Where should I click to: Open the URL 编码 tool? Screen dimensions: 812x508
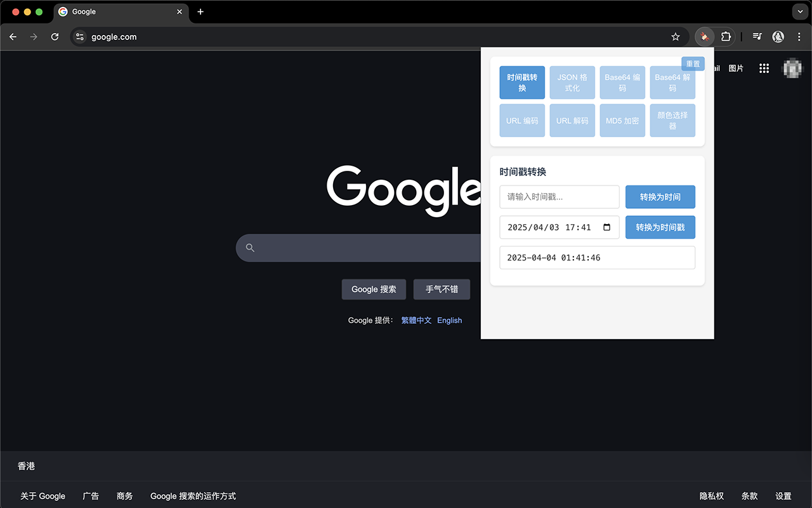pos(521,120)
